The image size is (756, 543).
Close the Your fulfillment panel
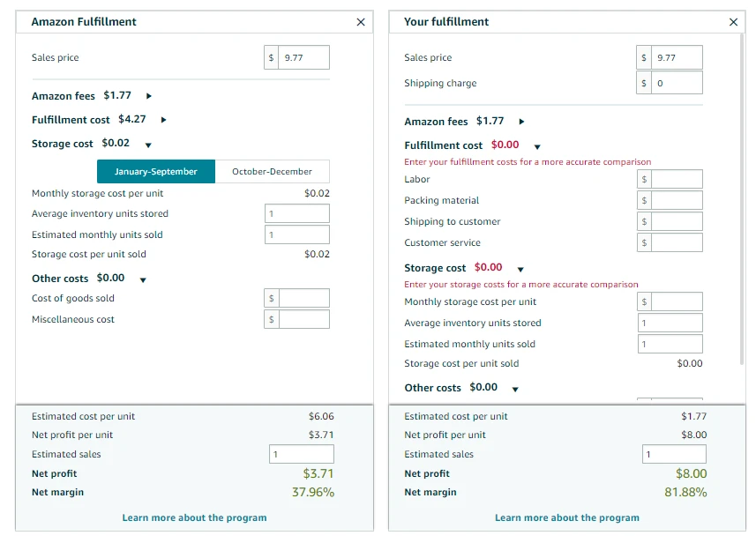coord(733,22)
